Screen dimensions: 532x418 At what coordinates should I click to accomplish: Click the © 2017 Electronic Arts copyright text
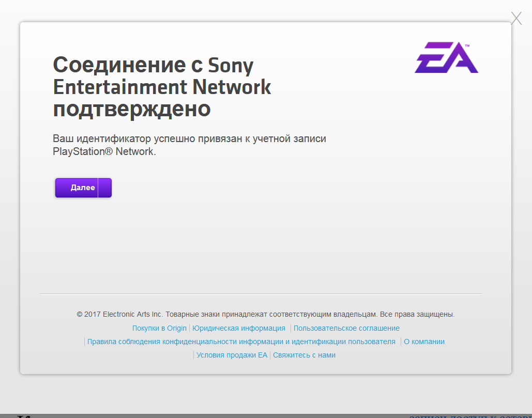[266, 314]
